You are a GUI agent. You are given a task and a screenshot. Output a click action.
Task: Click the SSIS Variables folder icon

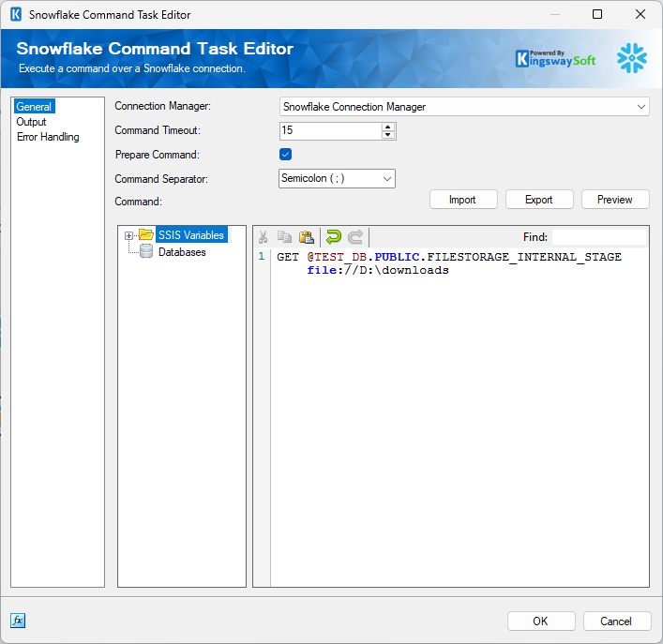pos(146,234)
